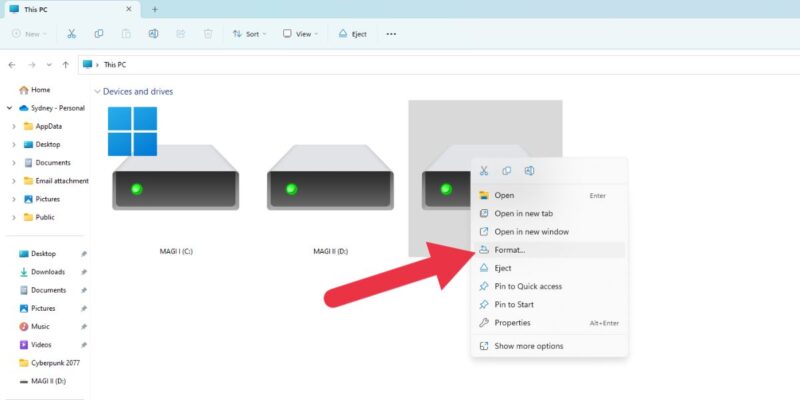Open pinned Pictures in Quick access
Viewport: 800px width, 400px height.
[37, 308]
